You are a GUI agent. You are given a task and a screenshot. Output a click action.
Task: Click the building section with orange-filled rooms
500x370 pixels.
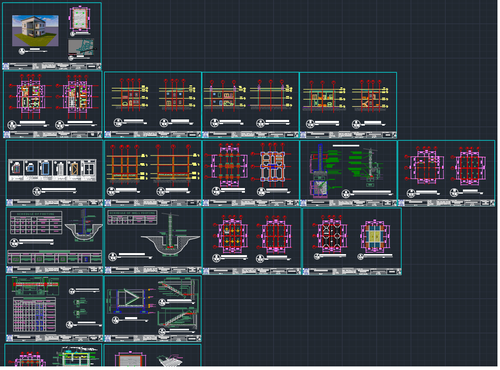(324, 96)
